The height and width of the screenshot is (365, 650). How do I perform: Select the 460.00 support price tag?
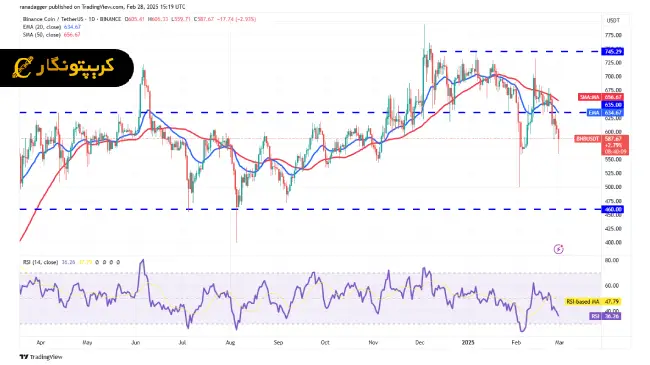pyautogui.click(x=613, y=209)
